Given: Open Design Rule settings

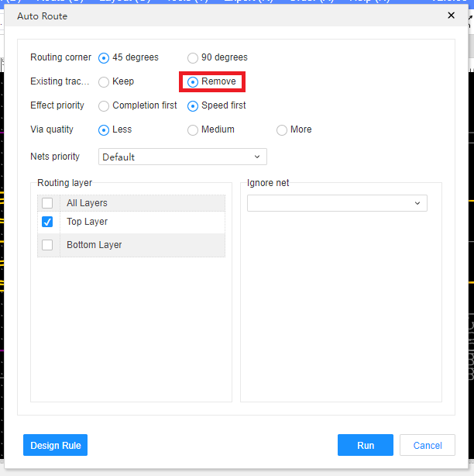Looking at the screenshot, I should coord(55,445).
